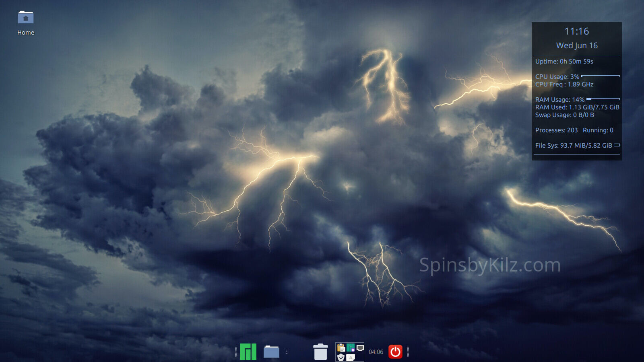Click the wired network tray icon
The height and width of the screenshot is (362, 644).
coord(360,348)
